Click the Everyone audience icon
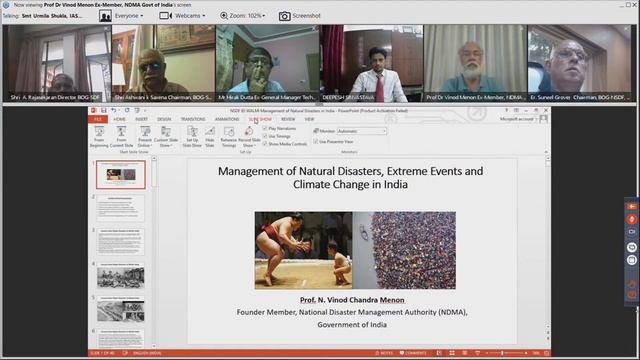This screenshot has height=360, width=640. tap(105, 16)
